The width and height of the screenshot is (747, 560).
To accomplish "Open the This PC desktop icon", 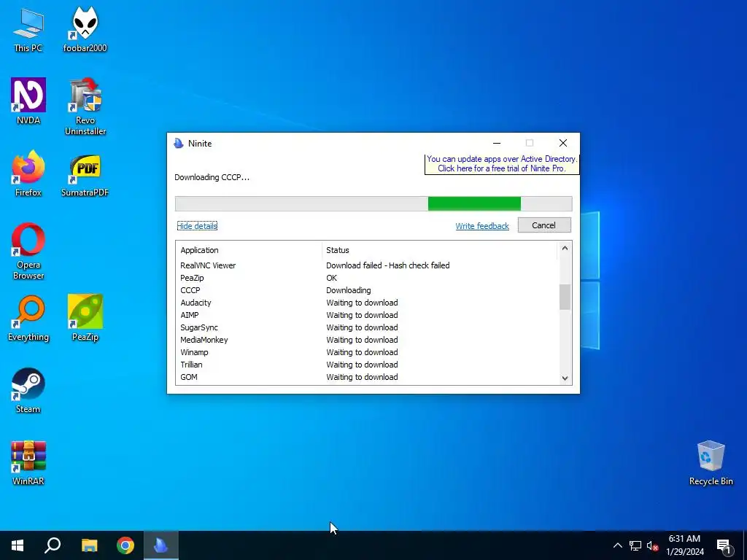I will [x=28, y=30].
